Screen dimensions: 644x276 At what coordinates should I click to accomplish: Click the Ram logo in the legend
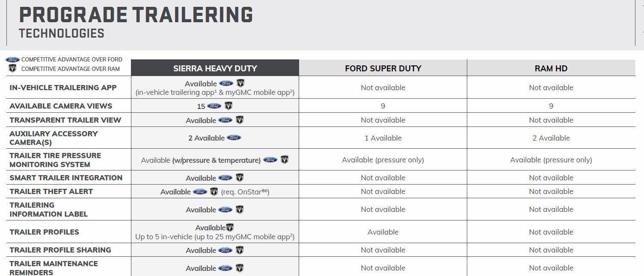point(12,68)
